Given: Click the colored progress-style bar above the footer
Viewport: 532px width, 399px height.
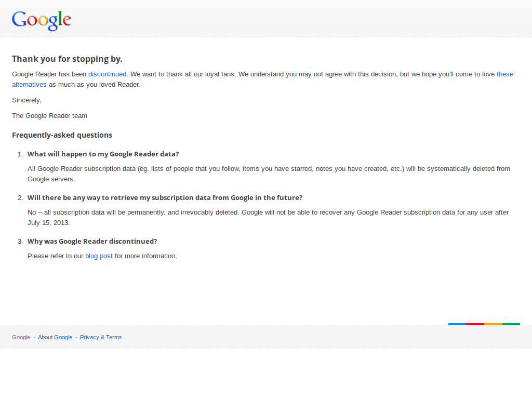Looking at the screenshot, I should [x=484, y=324].
